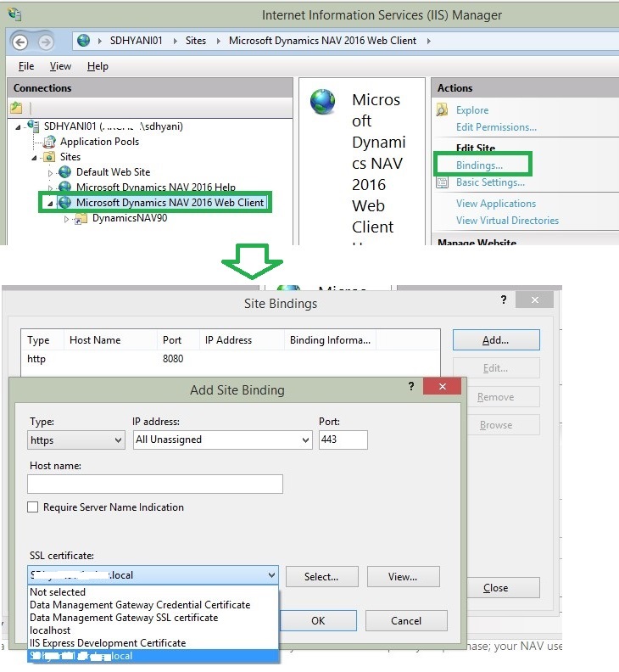Image resolution: width=619 pixels, height=672 pixels.
Task: Select the highlighted .local certificate option
Action: pyautogui.click(x=153, y=656)
